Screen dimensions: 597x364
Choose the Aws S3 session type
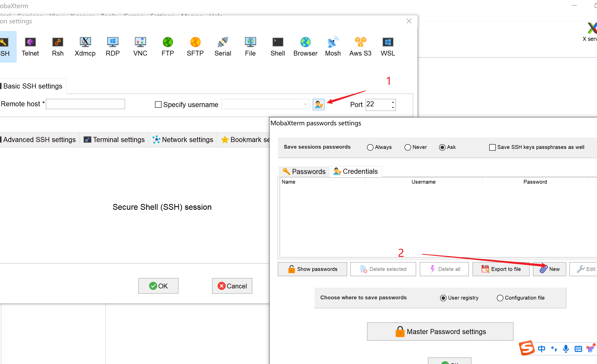(x=360, y=47)
